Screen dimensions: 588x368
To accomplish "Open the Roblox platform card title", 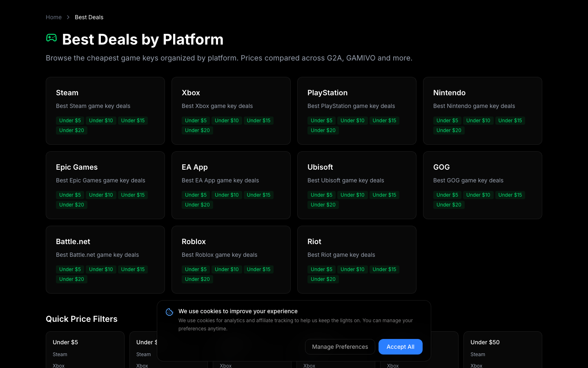I will (194, 242).
